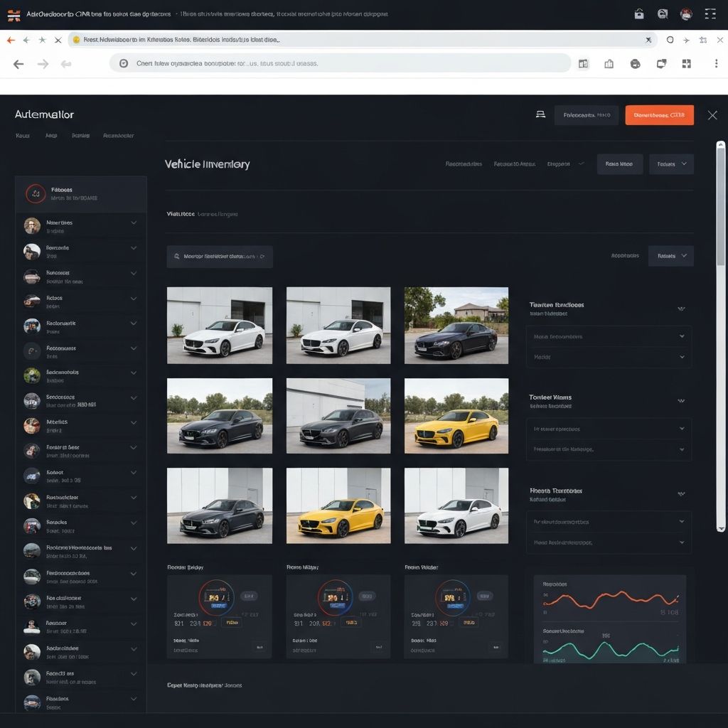Image resolution: width=728 pixels, height=728 pixels.
Task: Select the first tab under the Automator logo
Action: click(x=23, y=135)
